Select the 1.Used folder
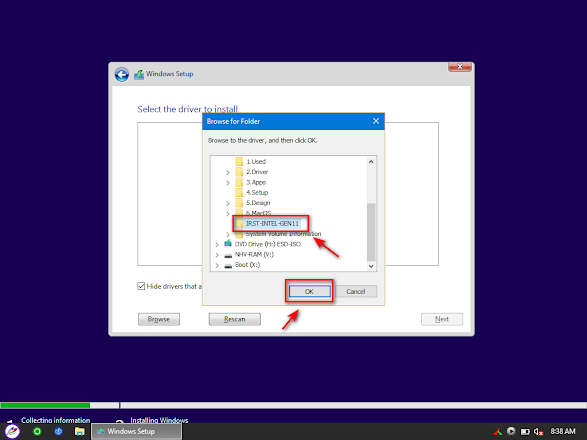This screenshot has height=440, width=587. pyautogui.click(x=256, y=161)
